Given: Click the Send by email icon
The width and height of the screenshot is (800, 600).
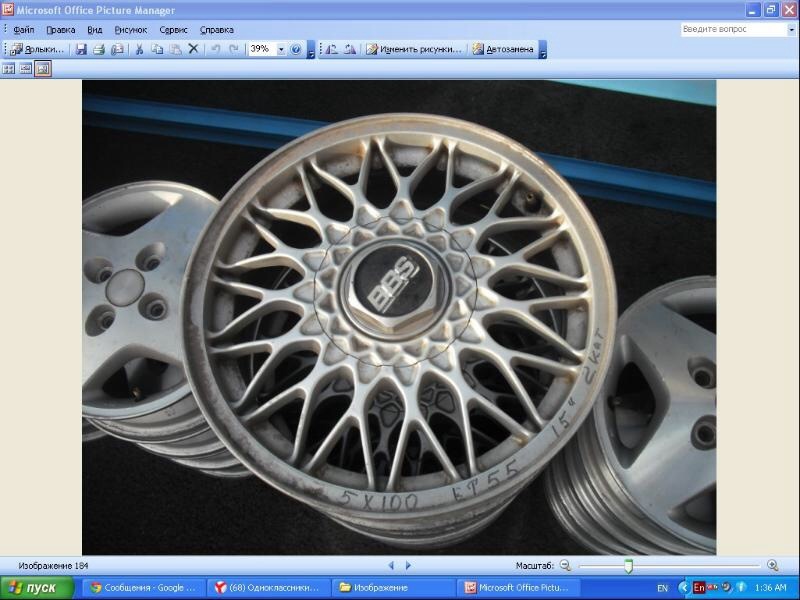Looking at the screenshot, I should click(x=117, y=49).
